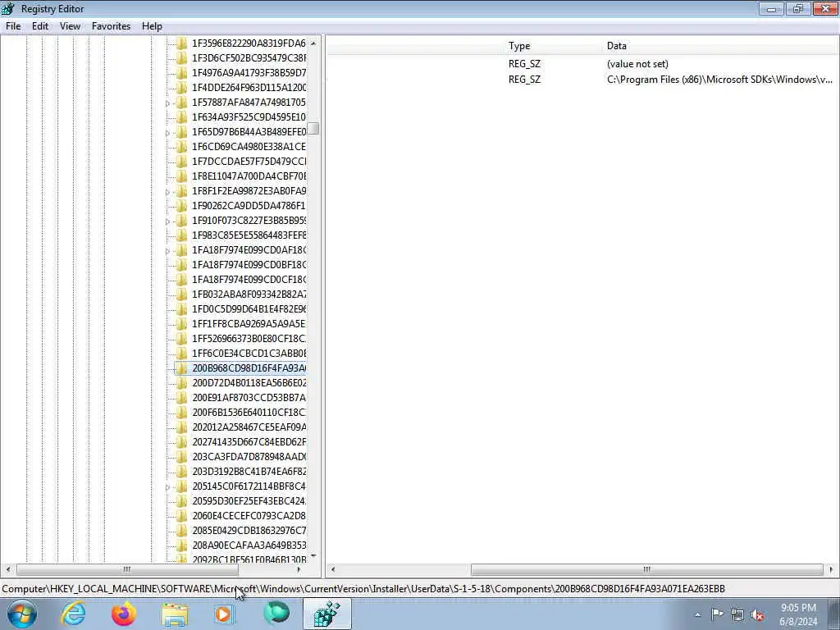Expand the 1F910F073C8227E3B85B95 key
The image size is (840, 630).
coord(167,221)
